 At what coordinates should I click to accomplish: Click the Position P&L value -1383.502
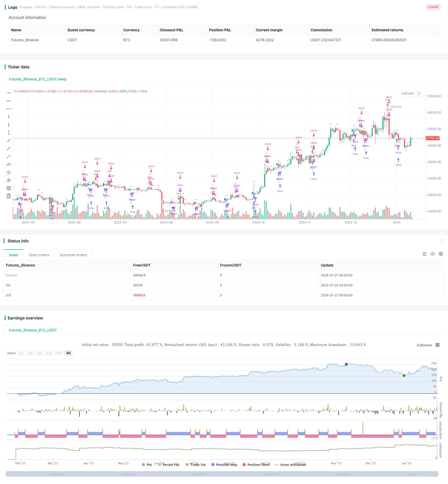pos(218,40)
